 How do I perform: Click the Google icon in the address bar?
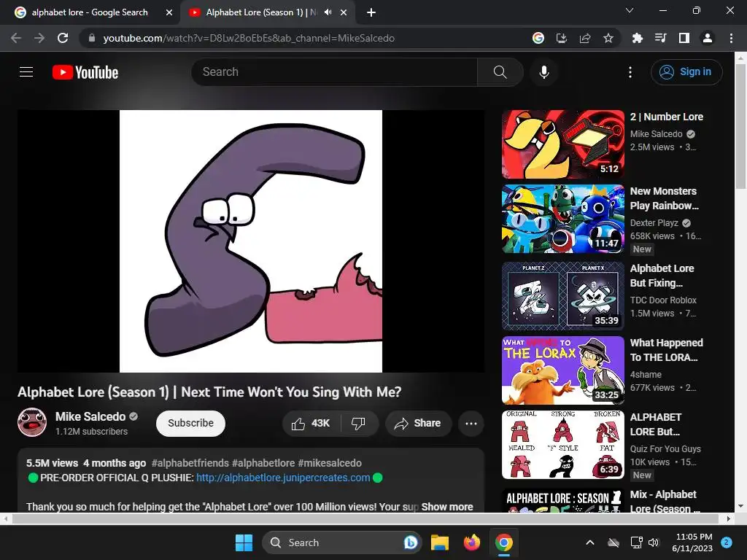pos(538,38)
